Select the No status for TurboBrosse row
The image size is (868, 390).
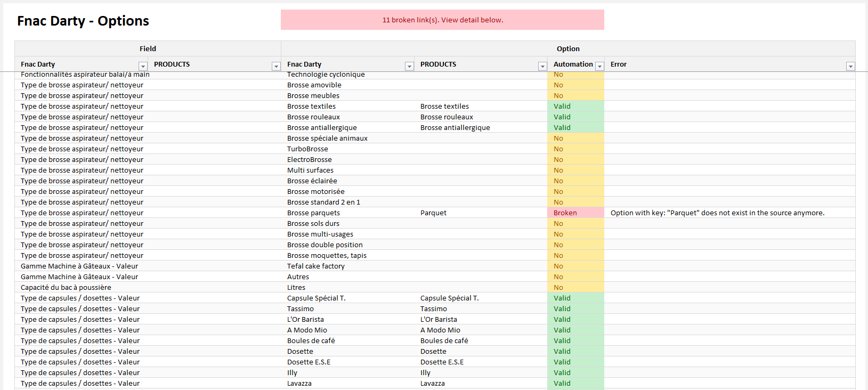click(x=575, y=149)
